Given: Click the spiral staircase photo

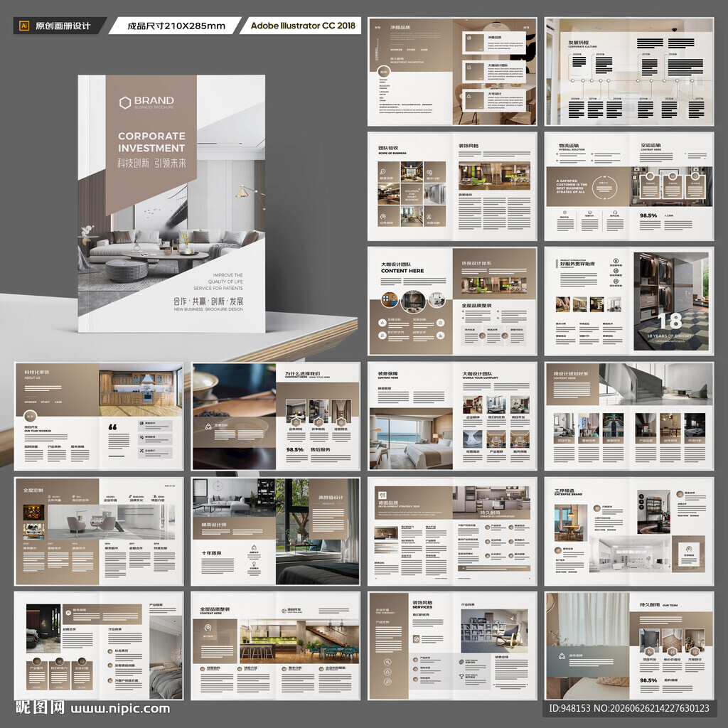Looking at the screenshot, I should [x=655, y=384].
